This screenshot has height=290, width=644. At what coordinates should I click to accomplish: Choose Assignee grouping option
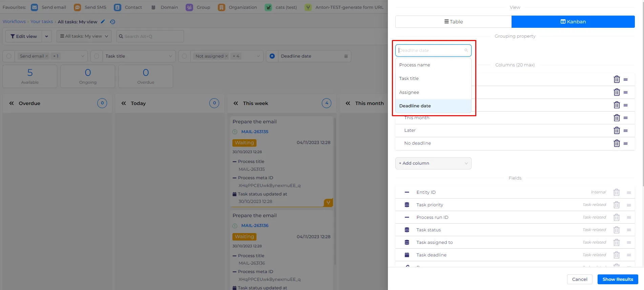[x=433, y=92]
